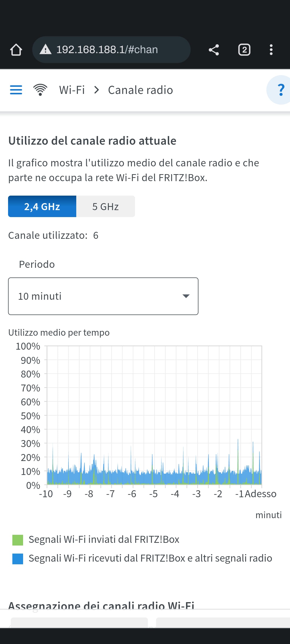Click the blue received-signals legend swatch
Image resolution: width=290 pixels, height=644 pixels.
[18, 559]
